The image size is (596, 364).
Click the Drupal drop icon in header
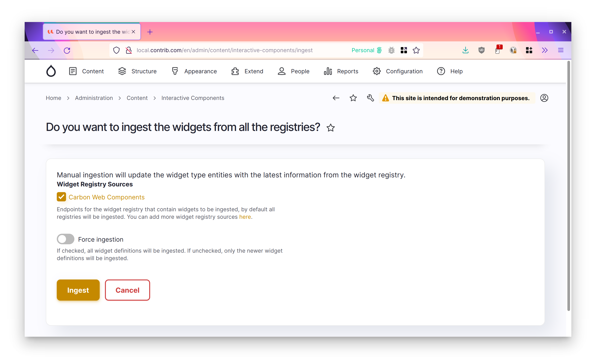point(51,71)
